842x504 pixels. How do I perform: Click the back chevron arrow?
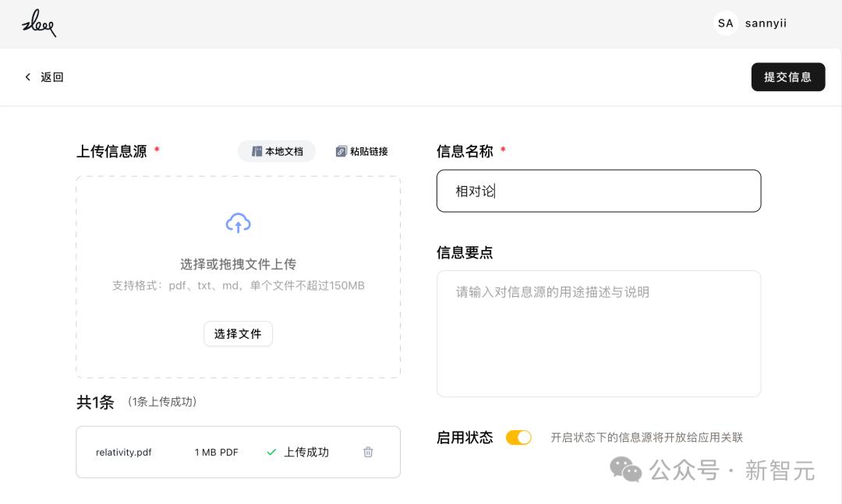point(28,77)
